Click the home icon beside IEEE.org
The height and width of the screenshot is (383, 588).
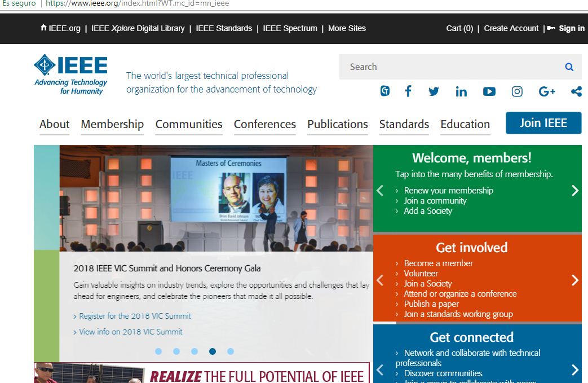tap(43, 28)
